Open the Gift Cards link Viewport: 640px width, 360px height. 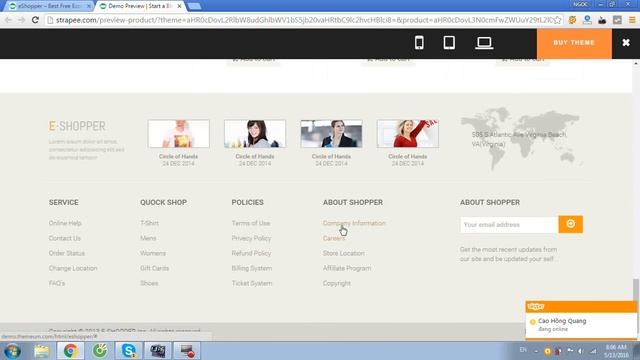tap(154, 268)
